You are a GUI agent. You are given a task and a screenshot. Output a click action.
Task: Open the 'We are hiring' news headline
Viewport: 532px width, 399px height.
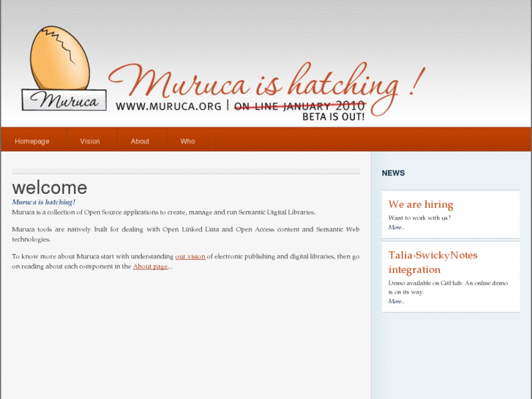421,204
